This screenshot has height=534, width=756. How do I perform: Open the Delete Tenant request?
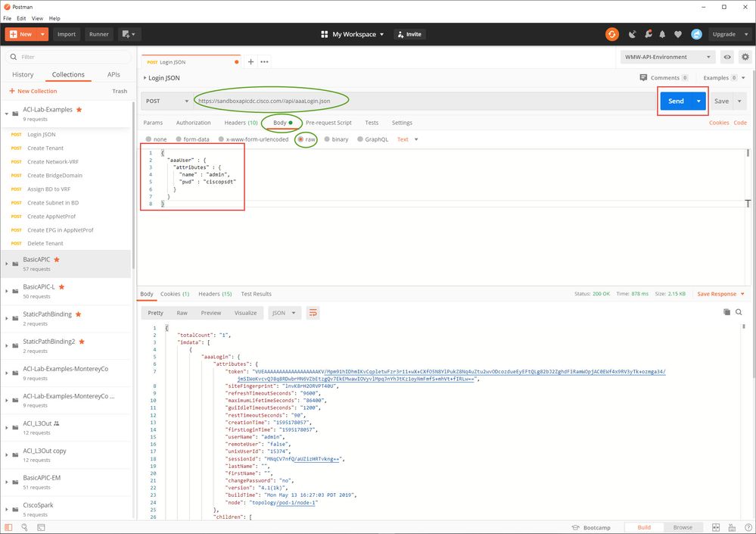[x=45, y=244]
